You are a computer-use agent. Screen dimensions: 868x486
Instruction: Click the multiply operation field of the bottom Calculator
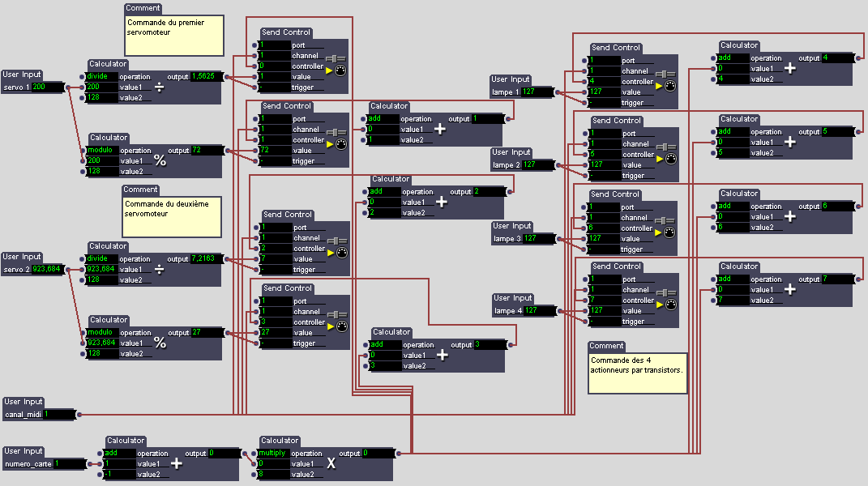(x=272, y=454)
